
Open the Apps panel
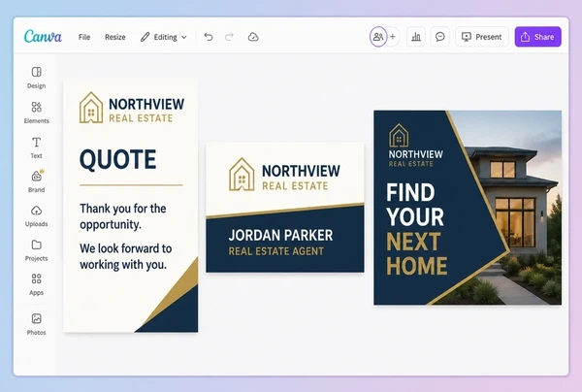37,284
